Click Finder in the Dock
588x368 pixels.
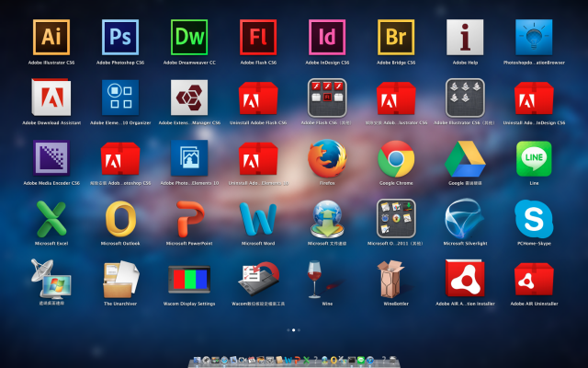197,360
